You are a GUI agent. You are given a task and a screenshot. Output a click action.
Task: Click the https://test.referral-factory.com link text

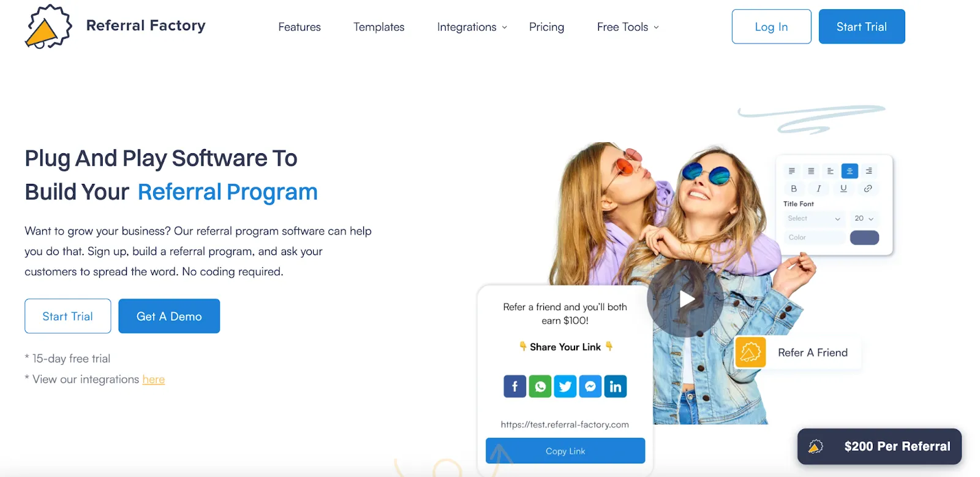(x=565, y=424)
